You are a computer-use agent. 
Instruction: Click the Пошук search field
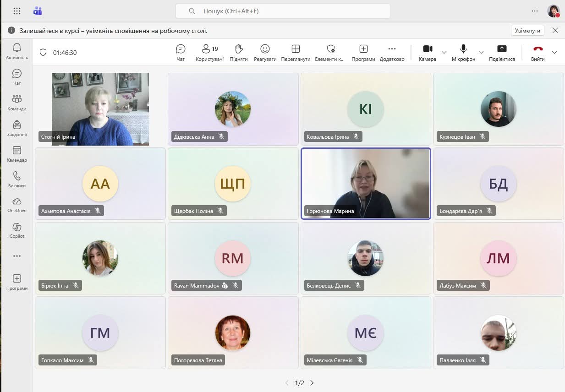(283, 11)
